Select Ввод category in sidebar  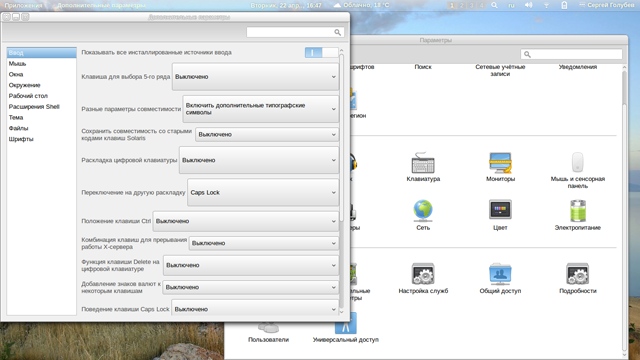tap(41, 53)
